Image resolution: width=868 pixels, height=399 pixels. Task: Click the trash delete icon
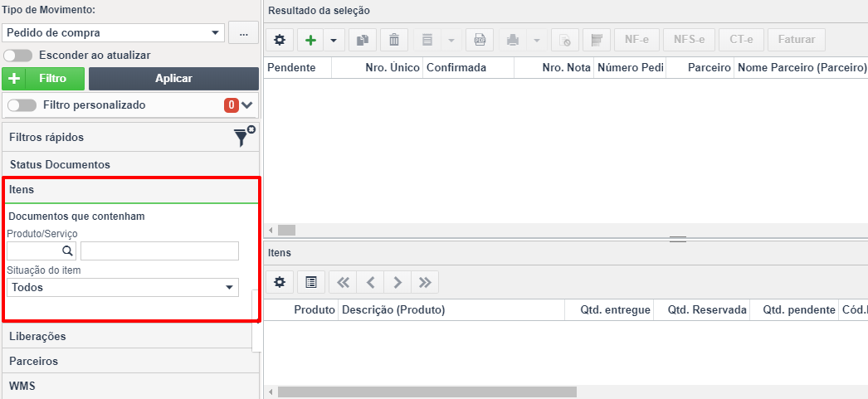(x=394, y=40)
